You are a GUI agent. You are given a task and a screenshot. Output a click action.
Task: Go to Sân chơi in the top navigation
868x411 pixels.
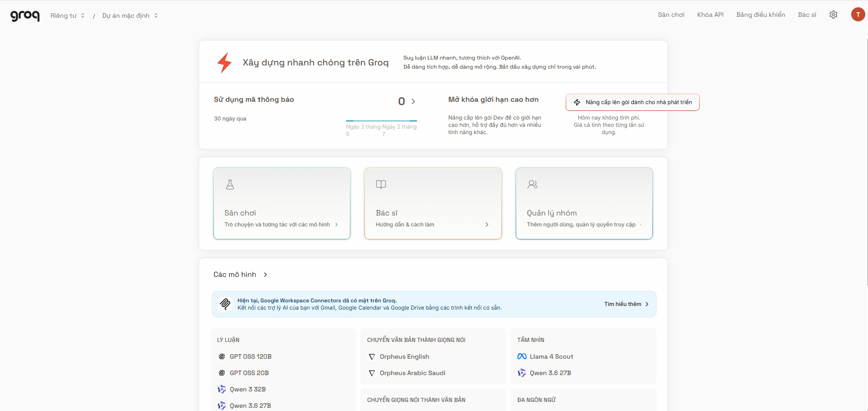tap(671, 15)
